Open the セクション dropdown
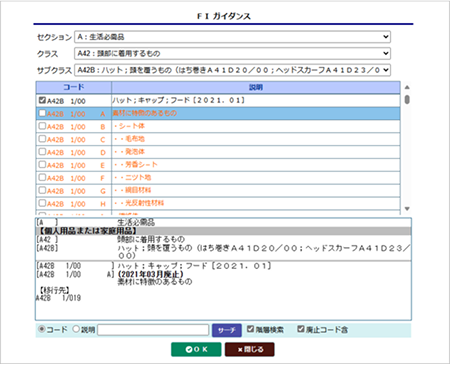Image resolution: width=450 pixels, height=365 pixels. (232, 37)
